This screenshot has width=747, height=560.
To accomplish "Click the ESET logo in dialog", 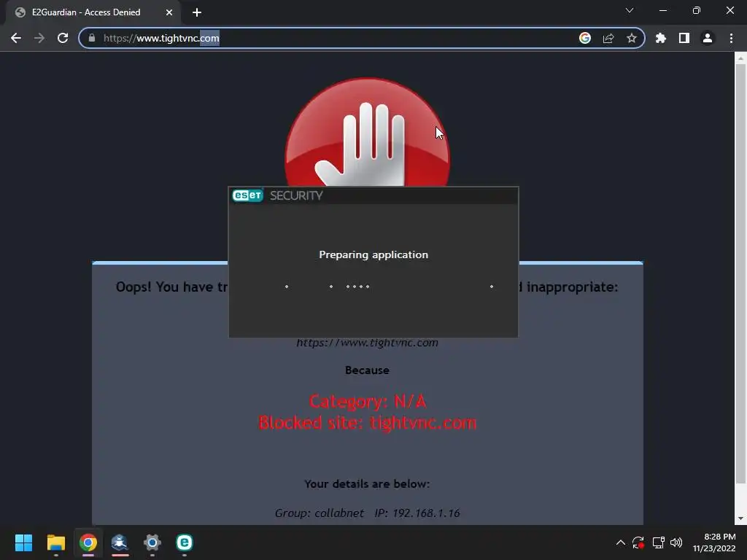I will [x=247, y=195].
